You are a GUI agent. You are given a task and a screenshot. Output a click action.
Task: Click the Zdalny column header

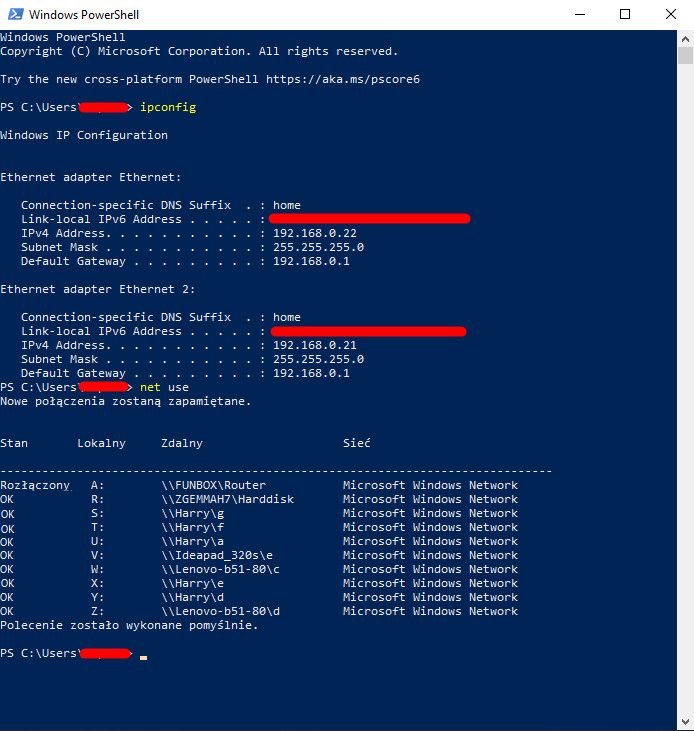(x=181, y=443)
